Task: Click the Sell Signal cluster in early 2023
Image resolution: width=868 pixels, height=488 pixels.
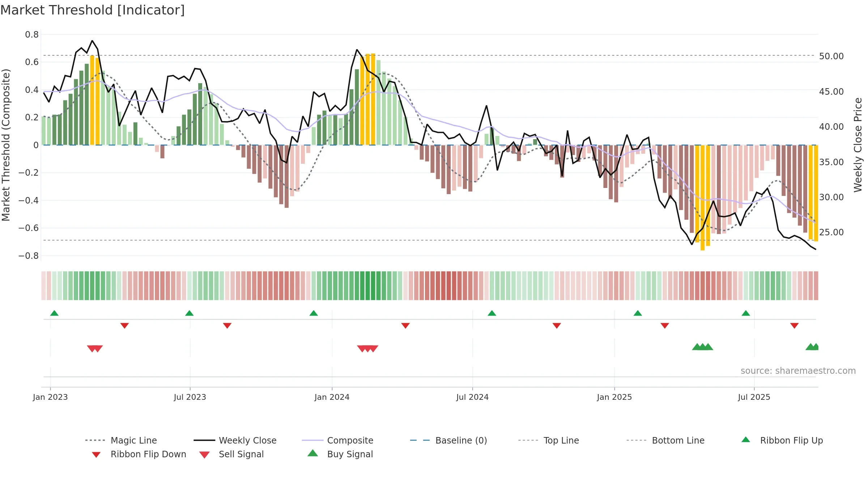Action: (x=95, y=348)
